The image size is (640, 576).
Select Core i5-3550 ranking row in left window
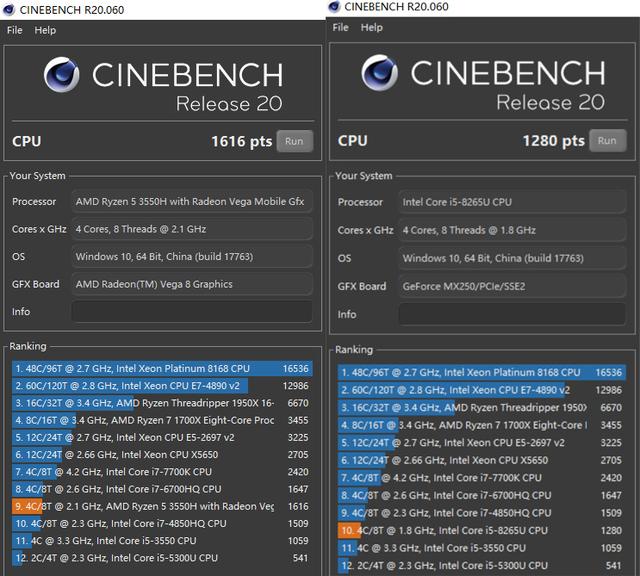pos(162,540)
